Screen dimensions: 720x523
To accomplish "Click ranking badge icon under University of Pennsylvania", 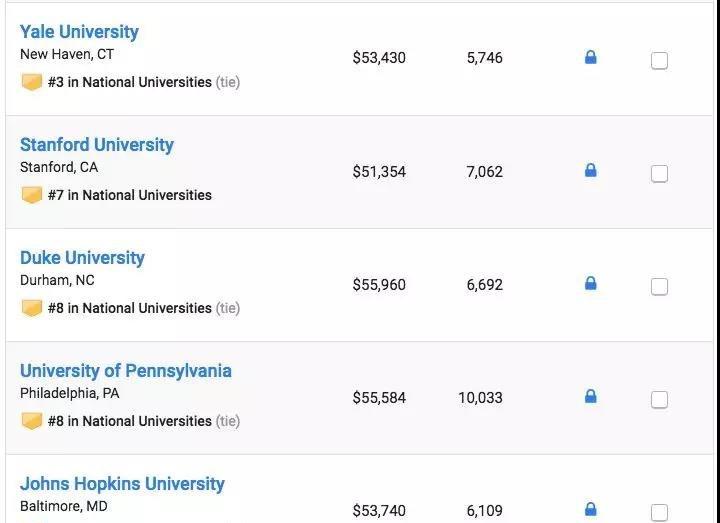I will pyautogui.click(x=32, y=421).
